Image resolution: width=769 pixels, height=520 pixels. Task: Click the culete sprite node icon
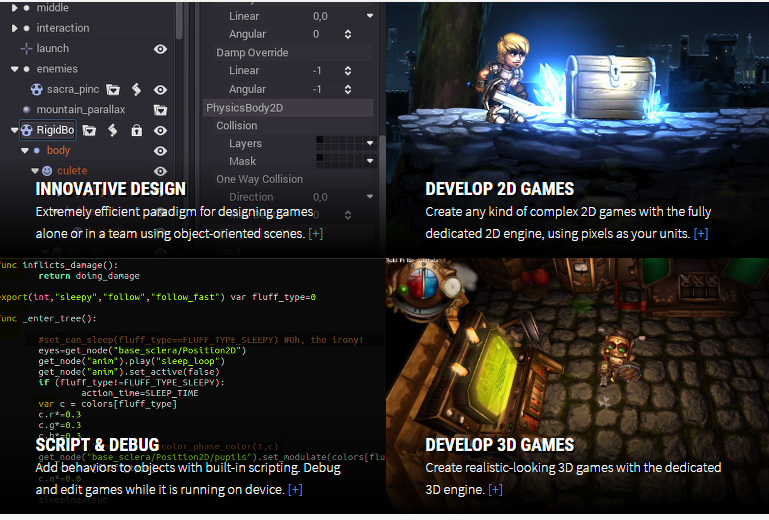(47, 171)
